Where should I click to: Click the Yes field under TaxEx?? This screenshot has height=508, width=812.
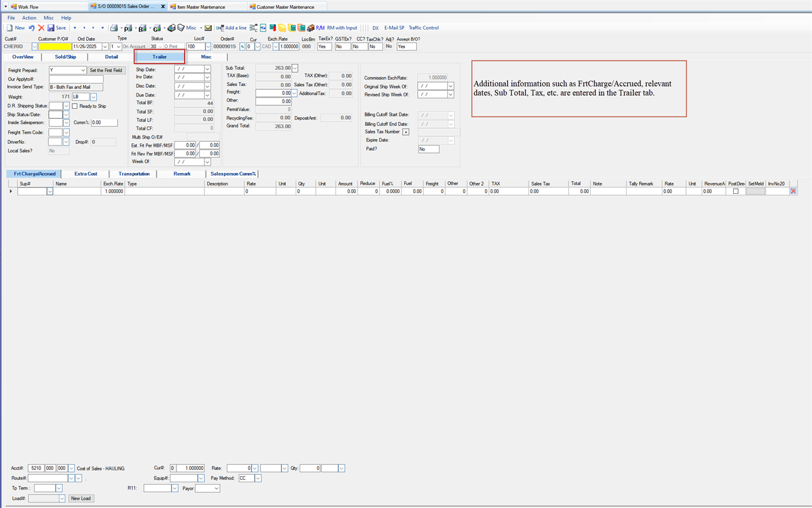coord(324,46)
